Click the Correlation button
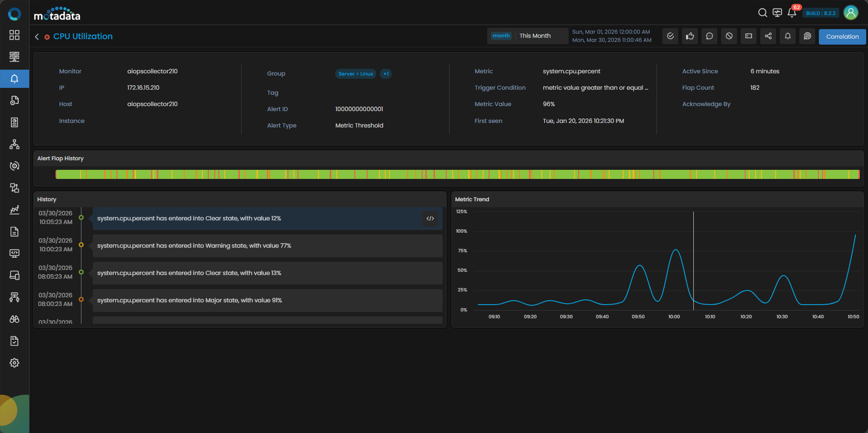The width and height of the screenshot is (868, 433). (x=842, y=37)
